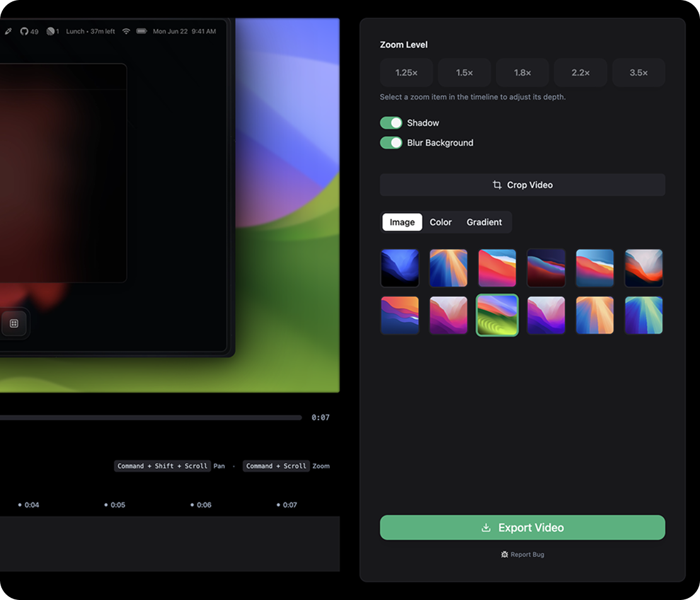Image resolution: width=700 pixels, height=600 pixels.
Task: Choose the dark red Big Sur wallpaper, fourth in top row
Action: click(x=546, y=268)
